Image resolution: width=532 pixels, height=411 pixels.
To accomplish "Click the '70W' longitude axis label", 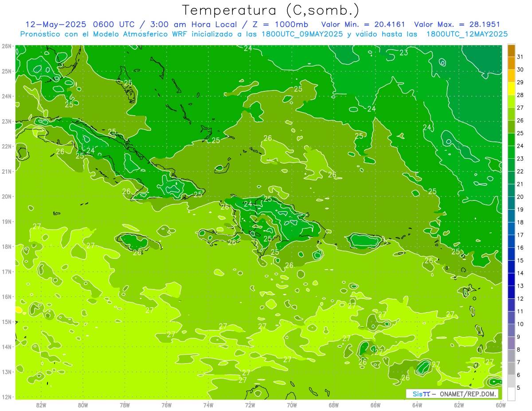I will click(292, 405).
